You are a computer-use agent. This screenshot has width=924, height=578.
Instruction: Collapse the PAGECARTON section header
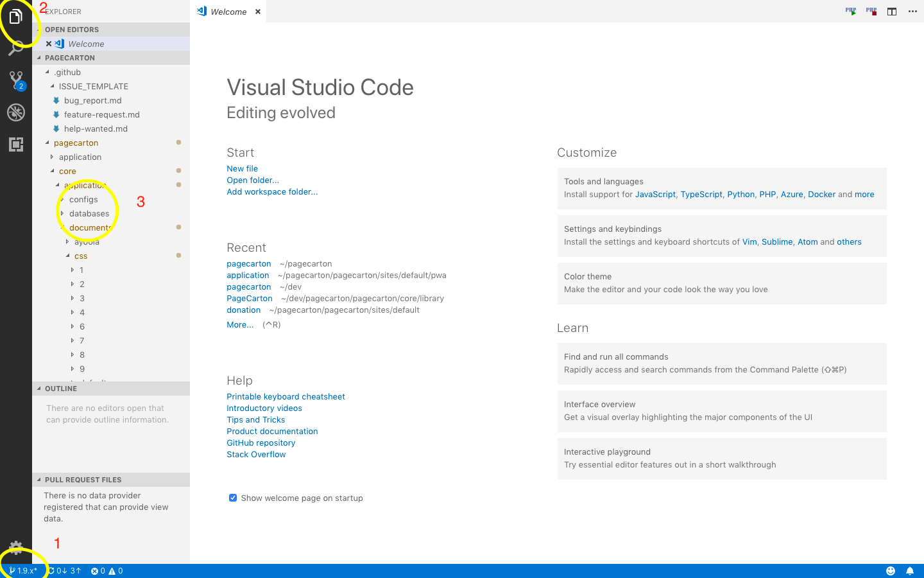pos(111,58)
